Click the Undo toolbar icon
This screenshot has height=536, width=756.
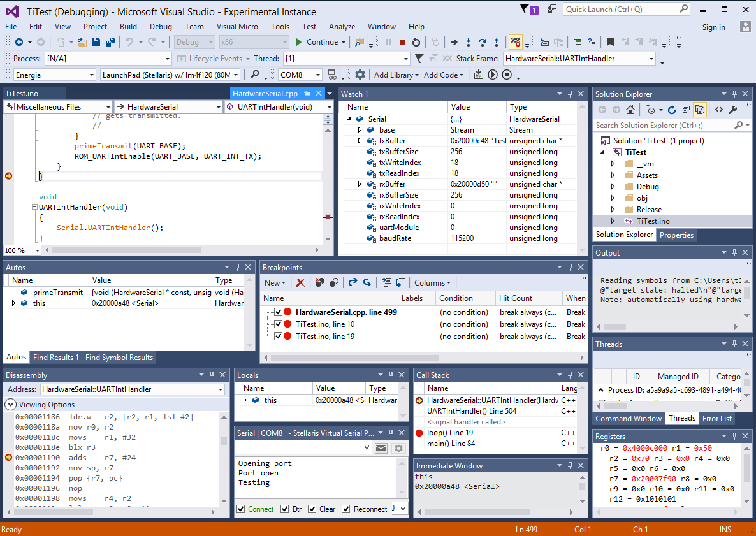click(x=129, y=42)
